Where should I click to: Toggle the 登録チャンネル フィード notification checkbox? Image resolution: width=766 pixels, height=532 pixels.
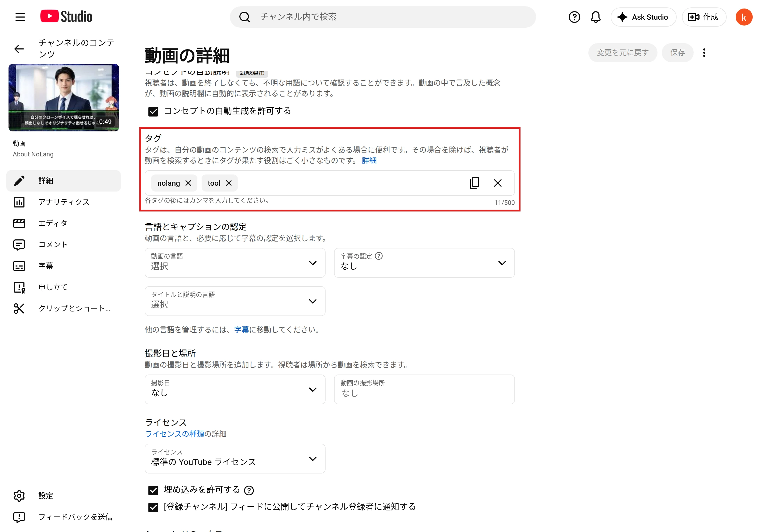(153, 507)
